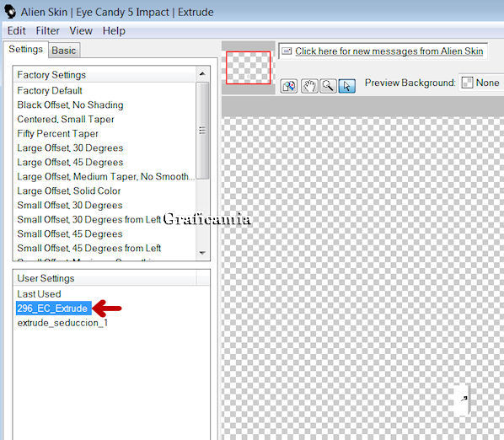This screenshot has width=504, height=440.
Task: Select Small Offset, 45 Degrees from Left
Action: [89, 248]
